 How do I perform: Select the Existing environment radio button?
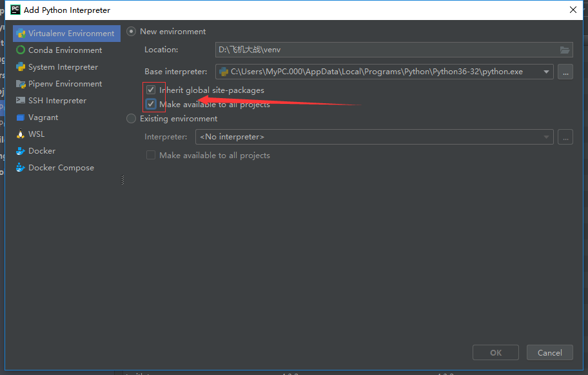click(x=131, y=119)
